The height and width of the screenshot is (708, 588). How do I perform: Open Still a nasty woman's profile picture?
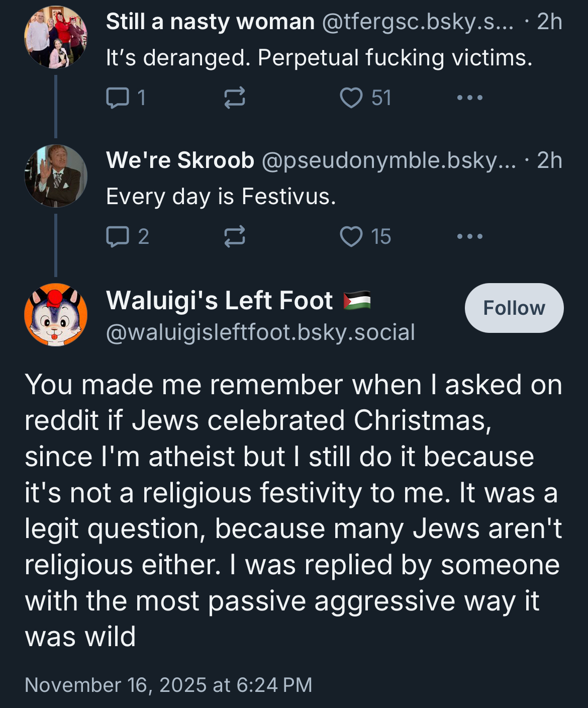(x=56, y=37)
